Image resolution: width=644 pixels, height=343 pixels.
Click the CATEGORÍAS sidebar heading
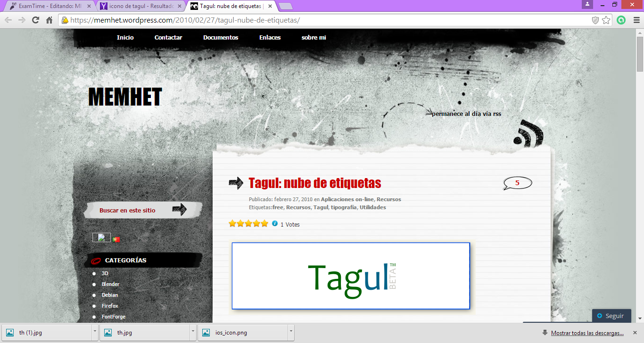click(125, 260)
